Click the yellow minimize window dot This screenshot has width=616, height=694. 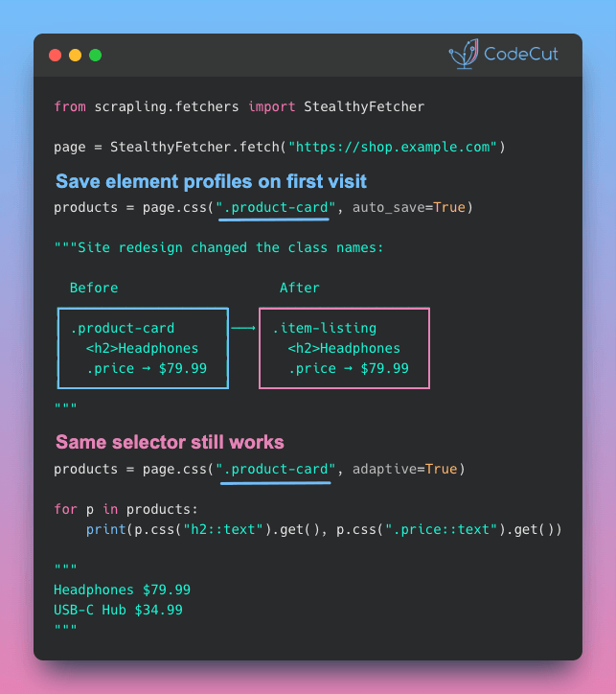click(75, 55)
